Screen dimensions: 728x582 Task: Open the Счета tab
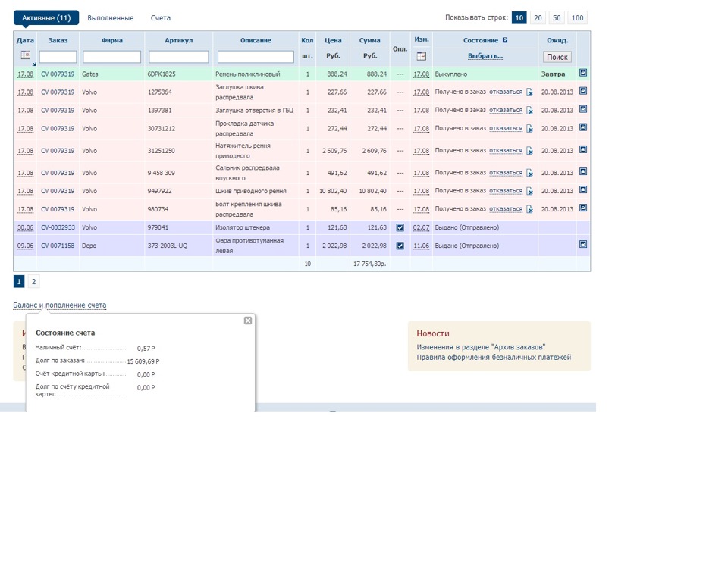[161, 17]
